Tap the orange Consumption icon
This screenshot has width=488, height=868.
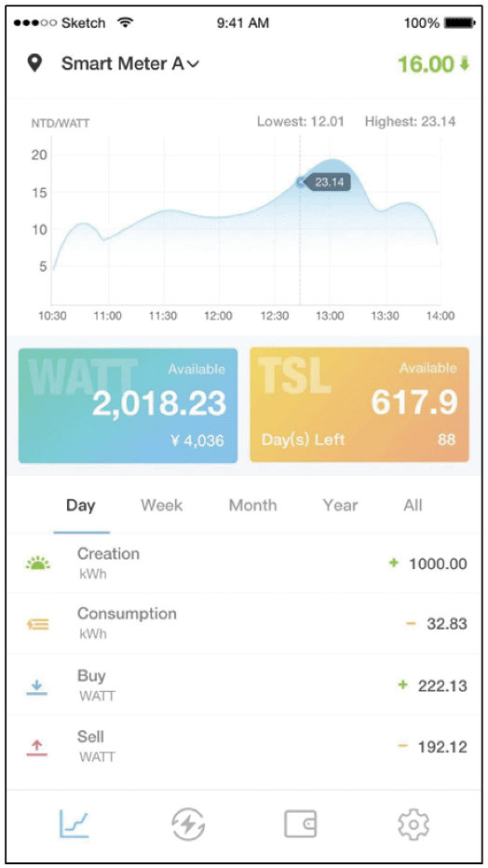(37, 624)
